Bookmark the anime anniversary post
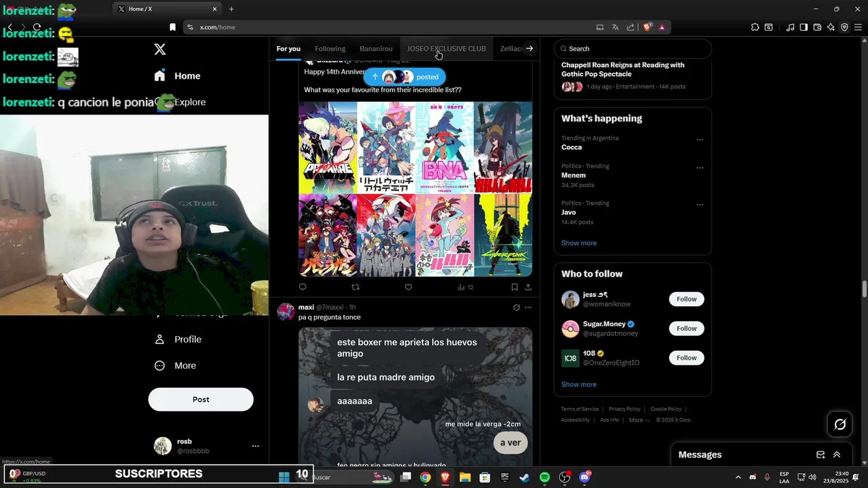Screen dimensions: 868x488 (515, 287)
